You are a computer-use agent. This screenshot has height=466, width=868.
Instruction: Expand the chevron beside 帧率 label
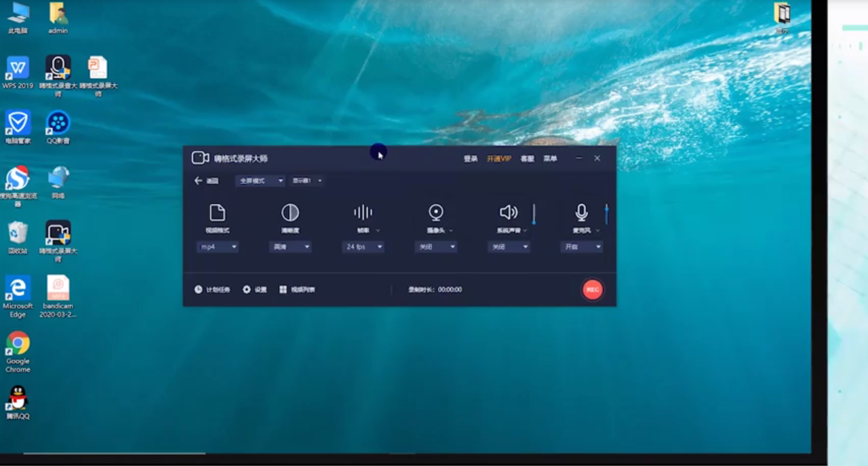[378, 231]
